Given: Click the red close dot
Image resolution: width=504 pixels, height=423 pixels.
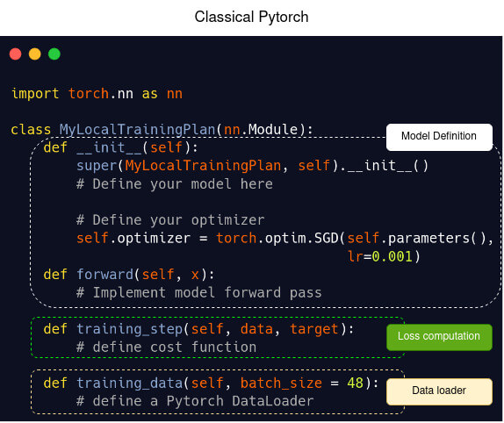Looking at the screenshot, I should coord(16,54).
